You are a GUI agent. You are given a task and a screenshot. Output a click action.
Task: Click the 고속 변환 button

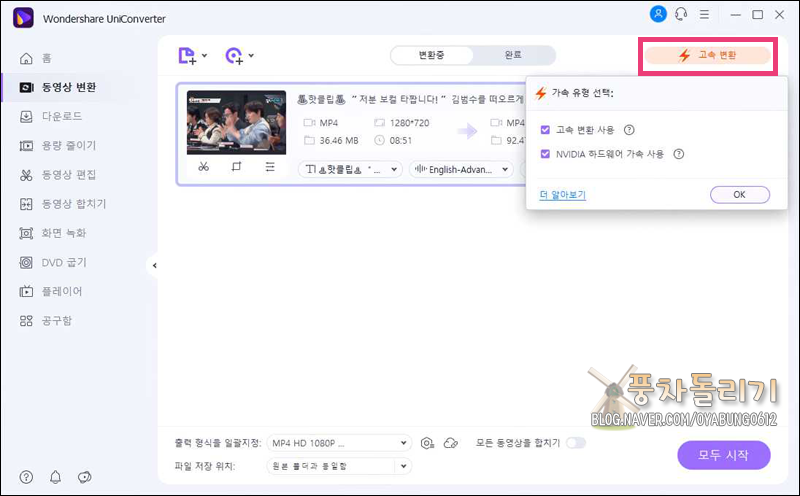pyautogui.click(x=707, y=55)
